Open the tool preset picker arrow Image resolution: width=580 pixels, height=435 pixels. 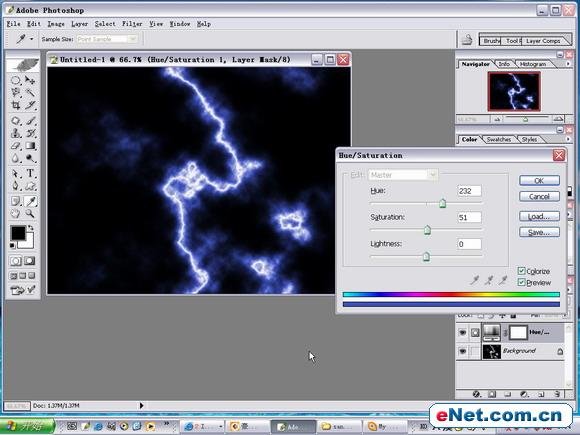[x=32, y=39]
